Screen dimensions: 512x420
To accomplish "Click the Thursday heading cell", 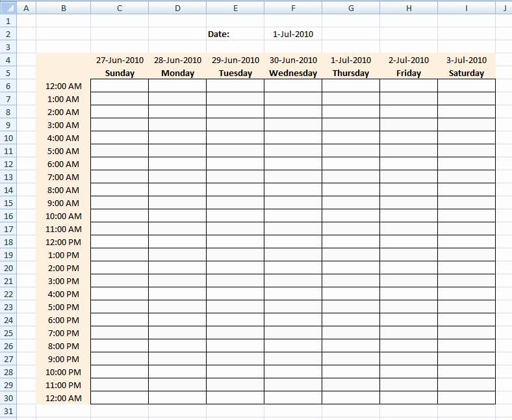I will pos(351,73).
